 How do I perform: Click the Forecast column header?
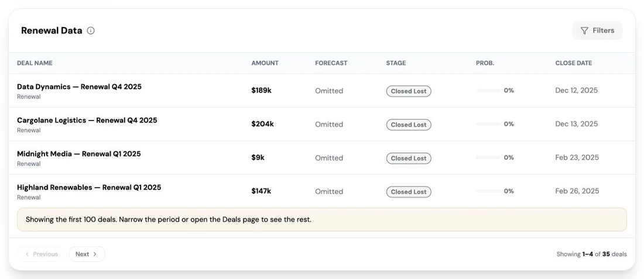point(331,63)
